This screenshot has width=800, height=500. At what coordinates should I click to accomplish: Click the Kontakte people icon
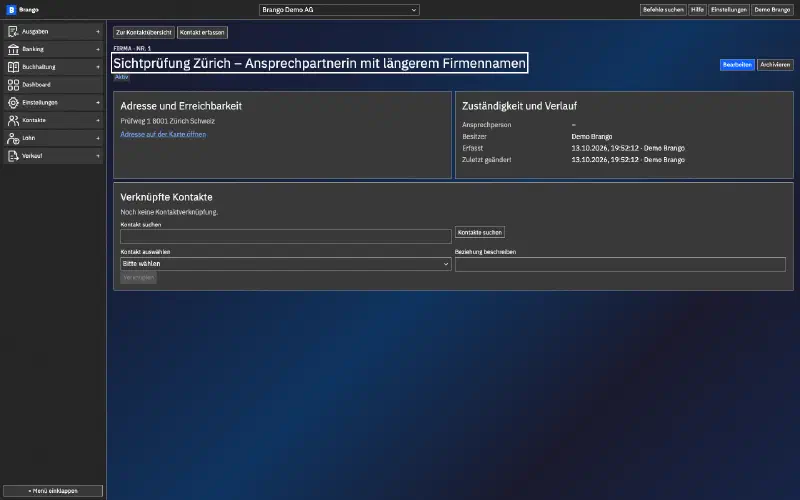[x=13, y=120]
